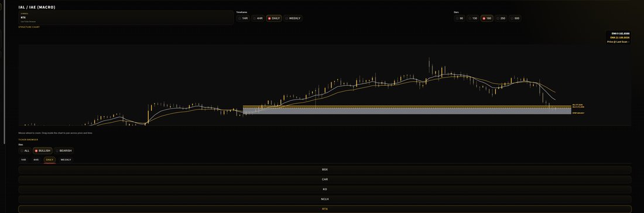Select the 1HR timeframe radio button

pos(243,19)
